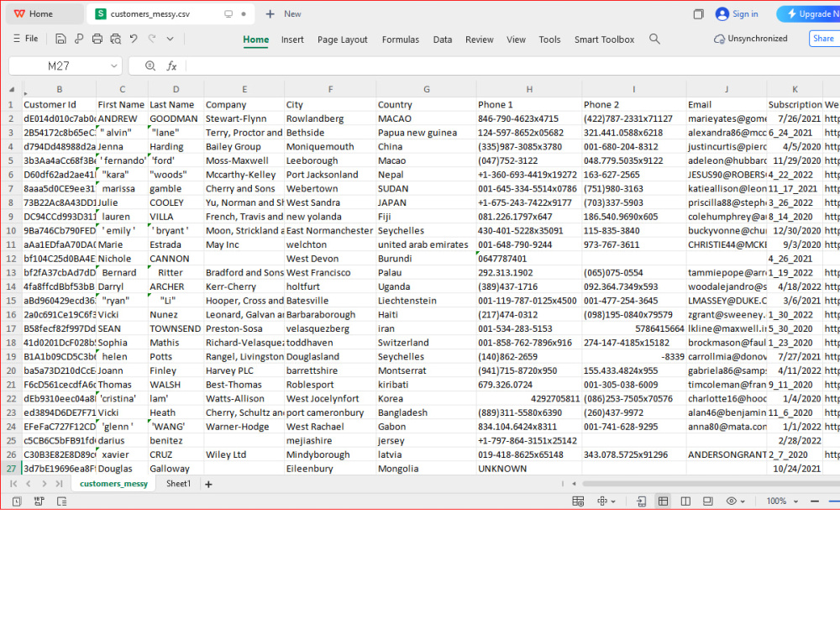Click the window tile icon near Sign in
Image resolution: width=840 pixels, height=630 pixels.
point(698,14)
